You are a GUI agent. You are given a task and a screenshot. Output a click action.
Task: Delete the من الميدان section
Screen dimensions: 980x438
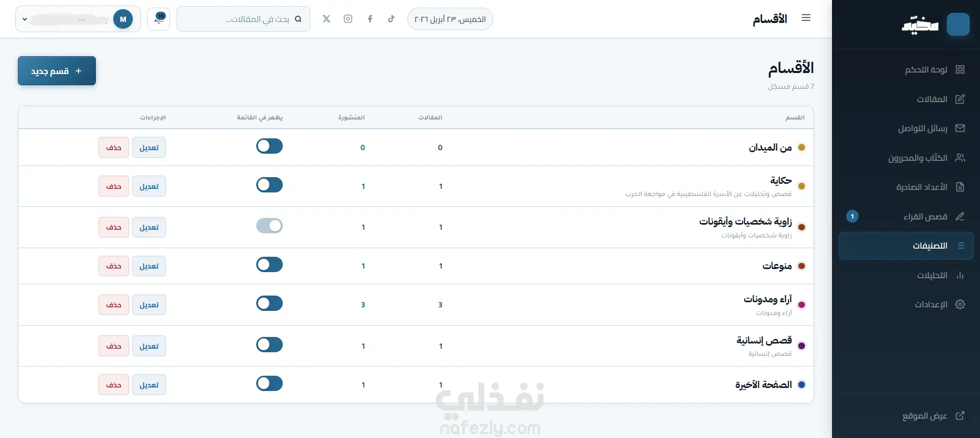pos(114,148)
